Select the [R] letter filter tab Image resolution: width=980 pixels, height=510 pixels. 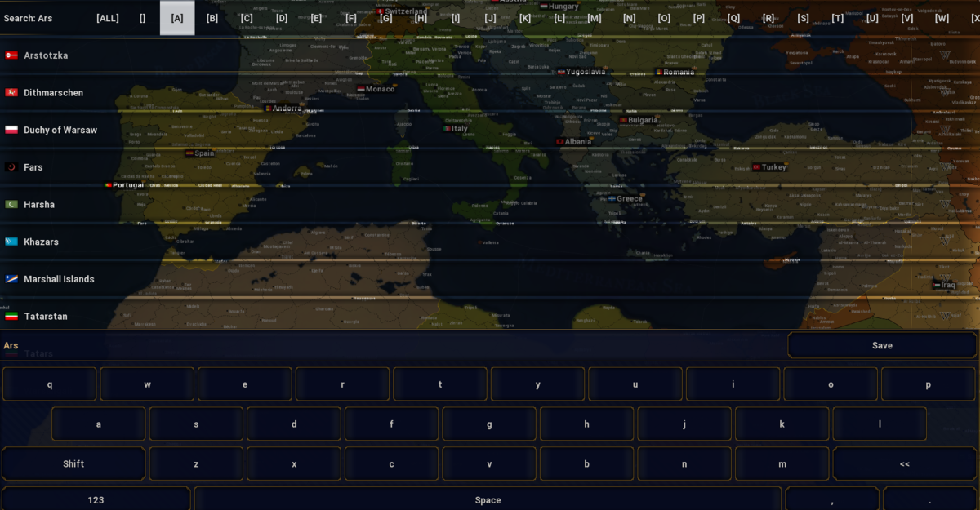click(768, 18)
